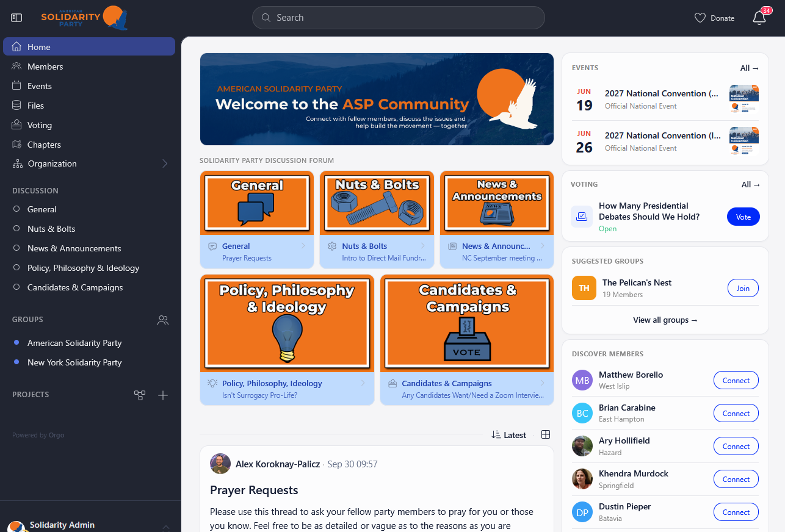Viewport: 785px width, 532px height.
Task: Toggle the sidebar collapse icon
Action: (16, 18)
